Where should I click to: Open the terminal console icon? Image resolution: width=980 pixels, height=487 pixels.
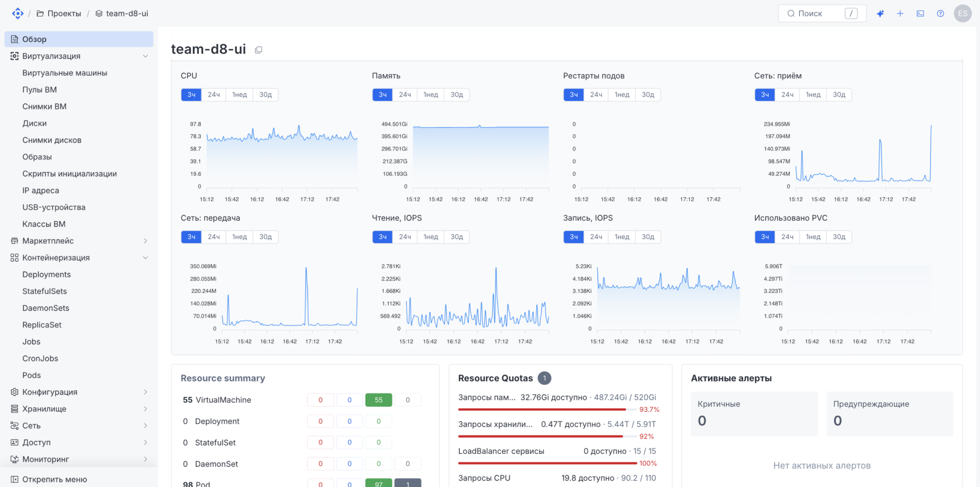920,14
